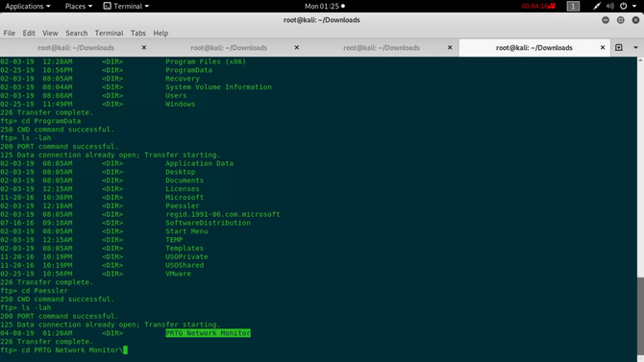Click the pen-shaped icon in the top bar
This screenshot has width=644, height=362.
click(x=597, y=6)
